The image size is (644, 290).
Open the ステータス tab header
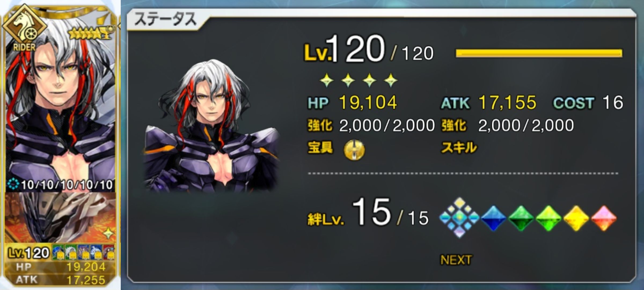(165, 19)
